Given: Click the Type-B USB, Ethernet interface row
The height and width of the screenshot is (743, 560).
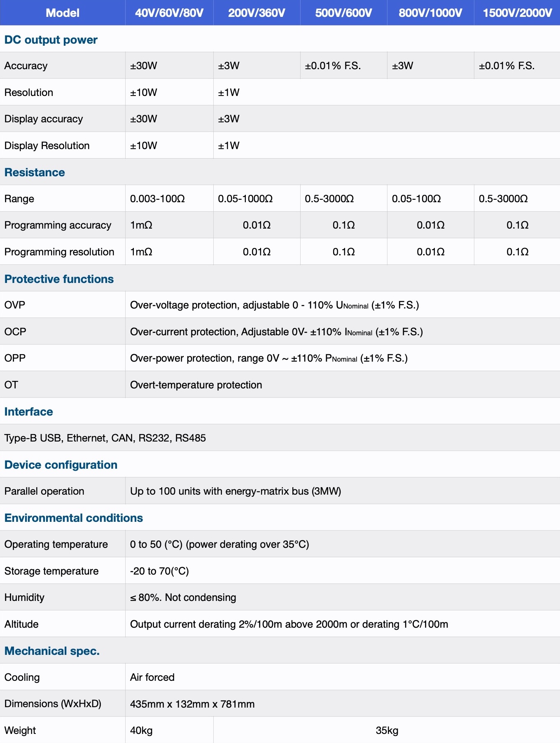Looking at the screenshot, I should 280,438.
